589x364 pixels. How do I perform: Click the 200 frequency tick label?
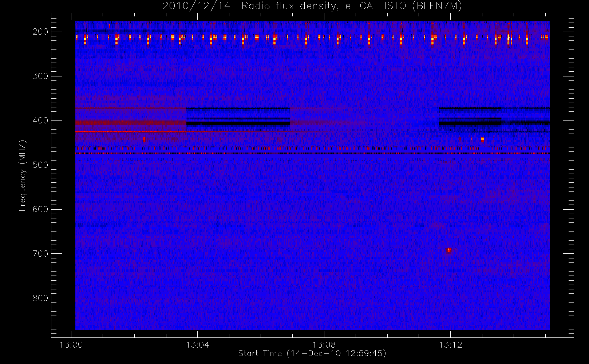40,32
